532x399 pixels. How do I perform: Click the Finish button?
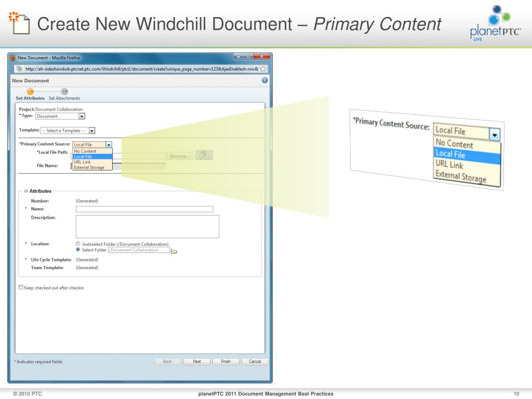226,362
